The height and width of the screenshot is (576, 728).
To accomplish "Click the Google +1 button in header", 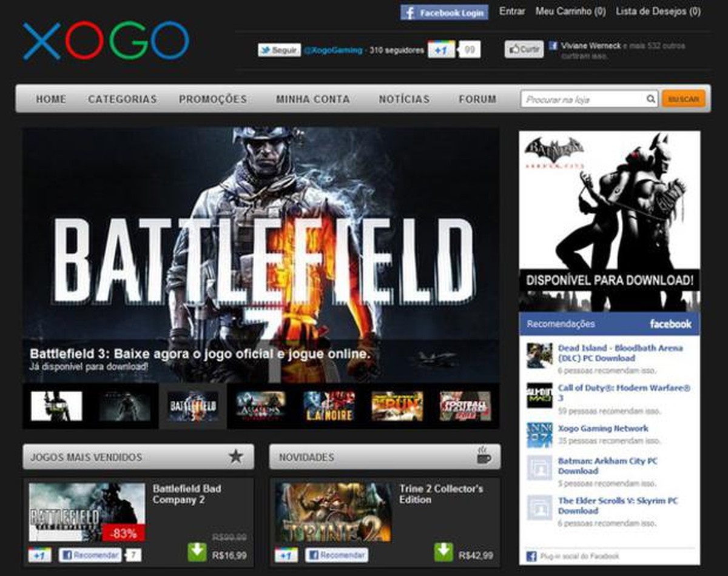I will [x=441, y=50].
